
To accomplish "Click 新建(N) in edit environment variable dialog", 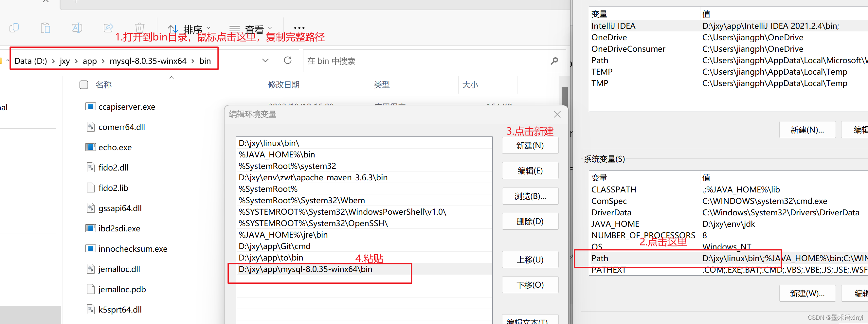I will [530, 146].
